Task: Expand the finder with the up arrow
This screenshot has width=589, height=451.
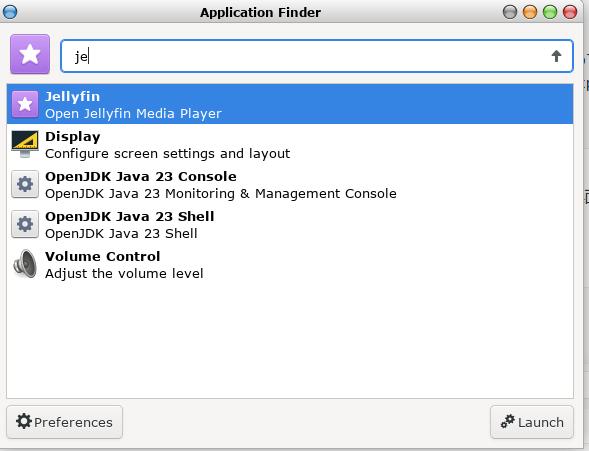Action: 556,56
